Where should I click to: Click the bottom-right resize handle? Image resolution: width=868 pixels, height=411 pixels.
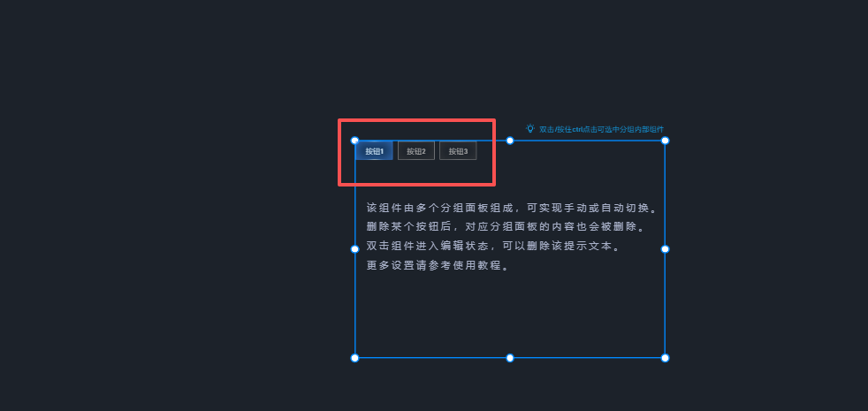(665, 358)
